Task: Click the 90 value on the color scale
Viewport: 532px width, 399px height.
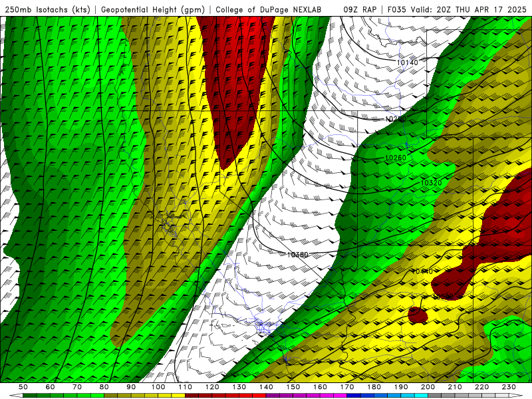Action: 131,387
